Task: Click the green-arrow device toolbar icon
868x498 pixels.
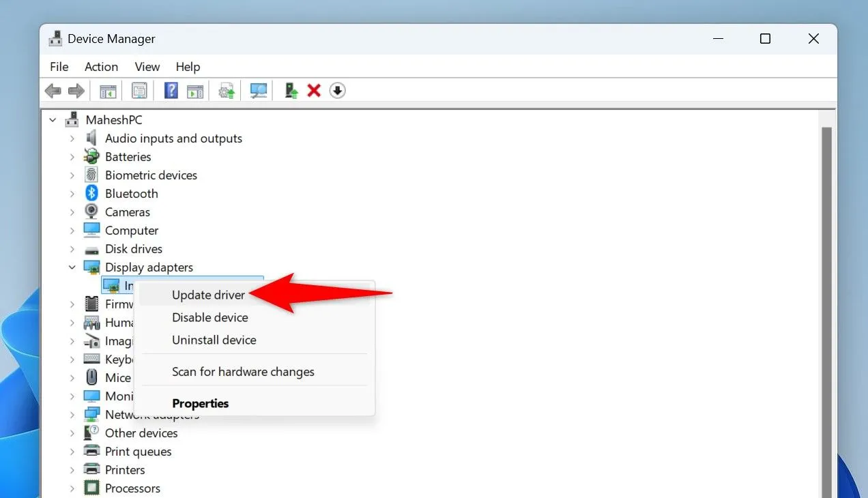Action: 291,90
